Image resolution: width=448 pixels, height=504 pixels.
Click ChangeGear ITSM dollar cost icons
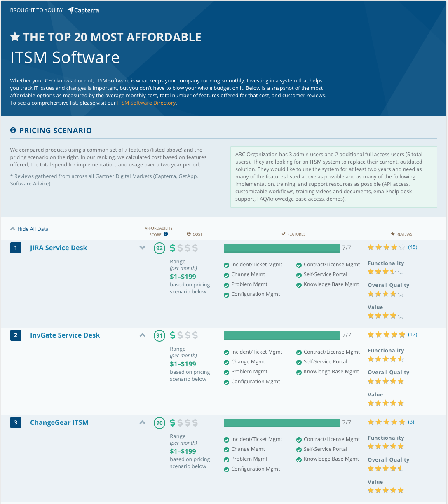click(184, 423)
